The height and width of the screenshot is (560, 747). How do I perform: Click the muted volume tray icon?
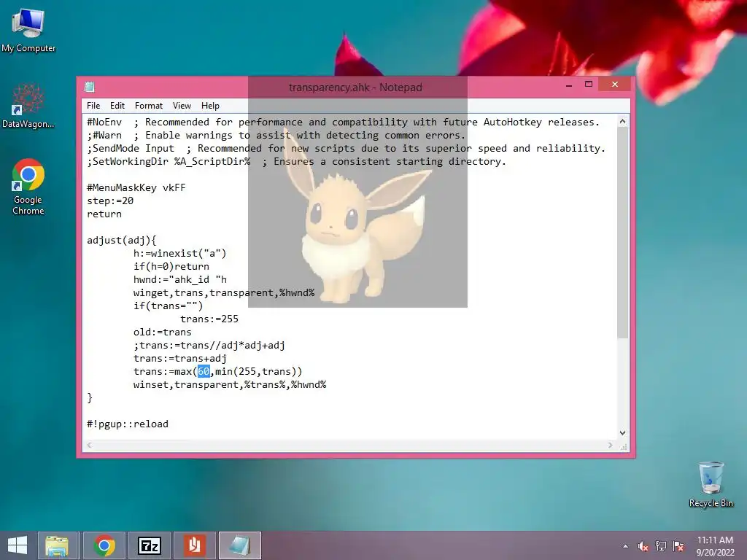pyautogui.click(x=643, y=546)
